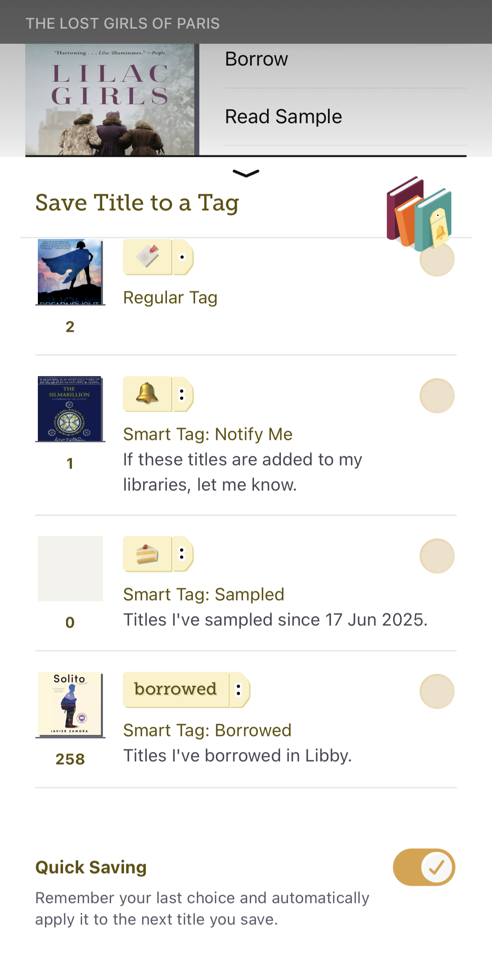Select Notify Me smart tag circle
Screen dimensions: 492x980
[x=437, y=396]
